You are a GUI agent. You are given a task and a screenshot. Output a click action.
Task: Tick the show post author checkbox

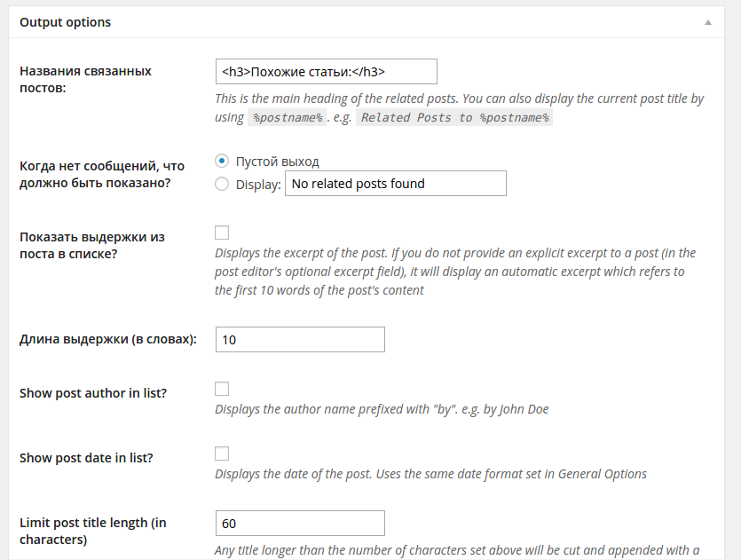click(222, 389)
